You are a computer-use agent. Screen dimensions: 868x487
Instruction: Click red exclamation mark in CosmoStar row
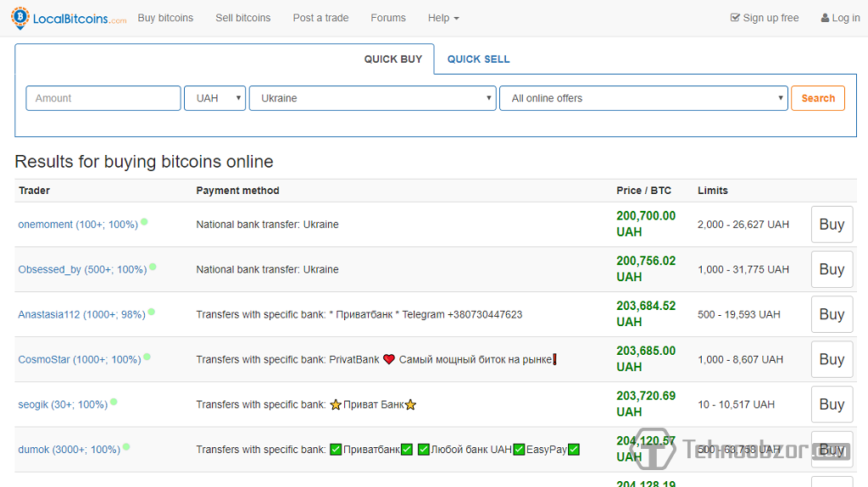click(554, 359)
